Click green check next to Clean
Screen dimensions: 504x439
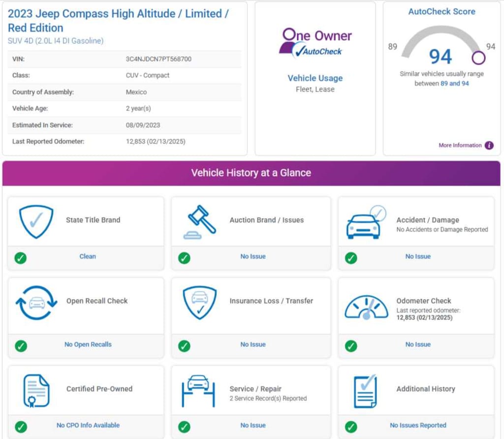[x=21, y=258]
